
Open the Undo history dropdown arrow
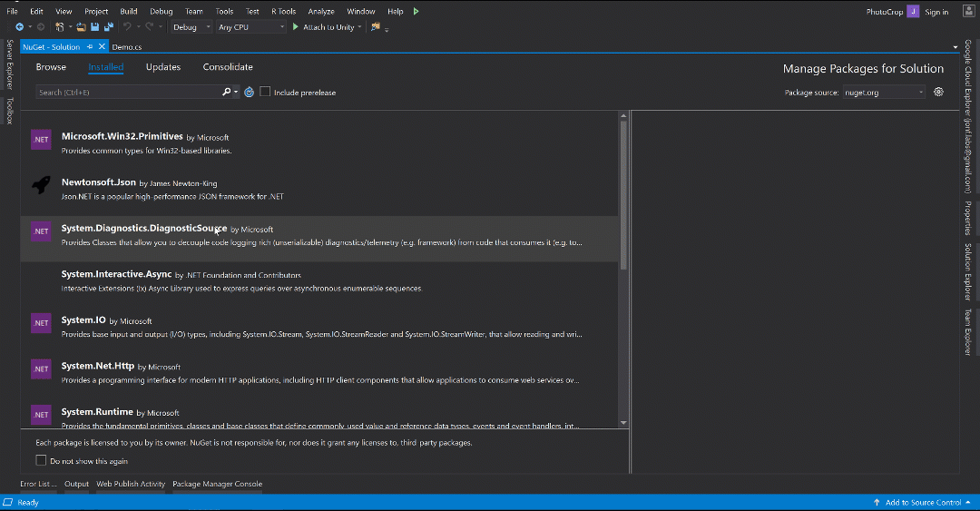(138, 27)
